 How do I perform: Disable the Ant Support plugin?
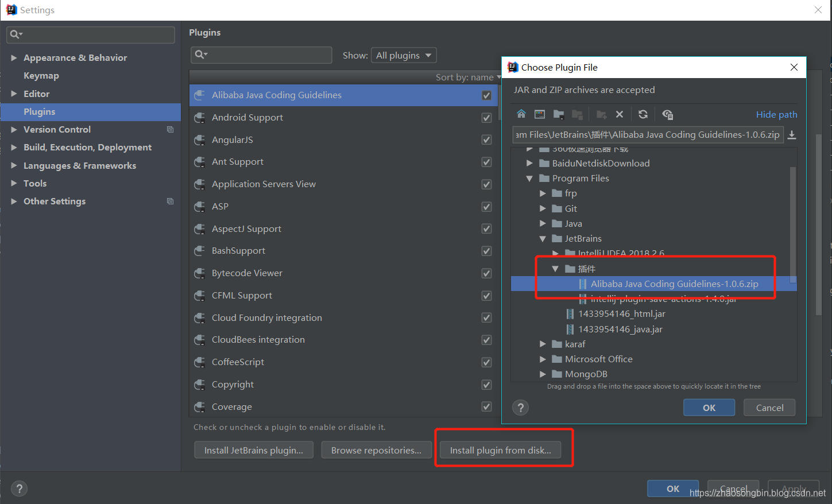[x=486, y=162]
